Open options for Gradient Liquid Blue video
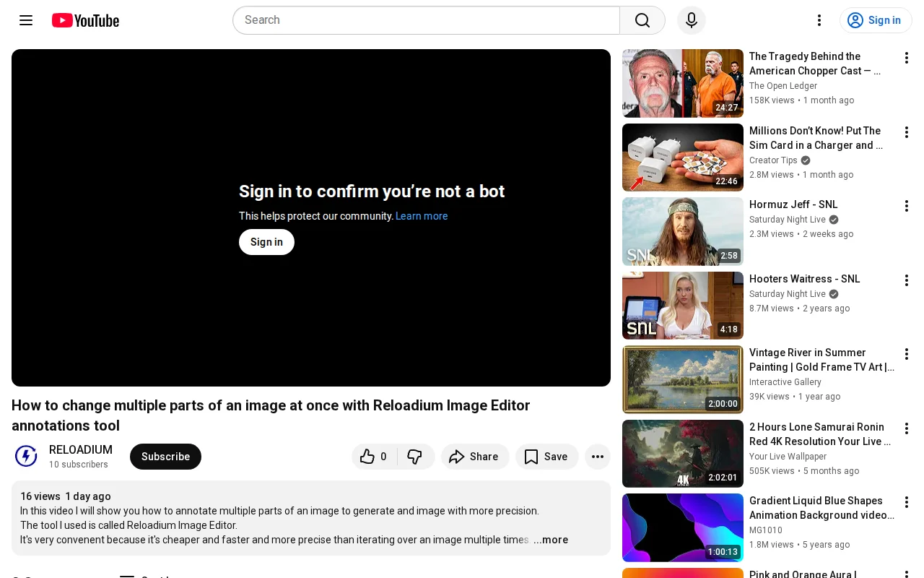Image resolution: width=924 pixels, height=578 pixels. point(907,502)
